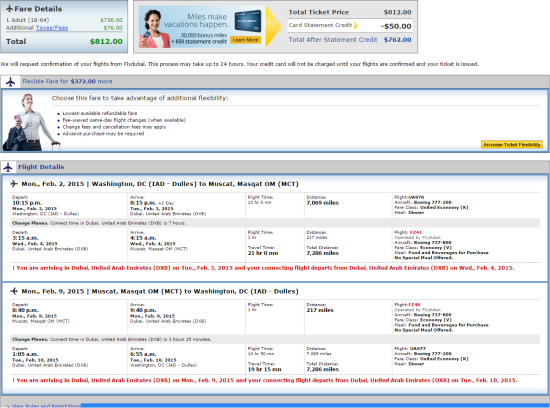Screen dimensions: 550x408
Task: Click the -$50.00 statement credit value
Action: (396, 26)
